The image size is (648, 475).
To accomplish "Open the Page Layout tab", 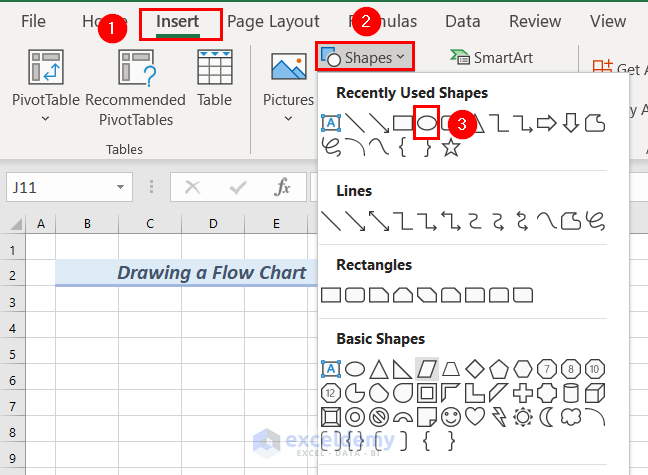I will (273, 21).
